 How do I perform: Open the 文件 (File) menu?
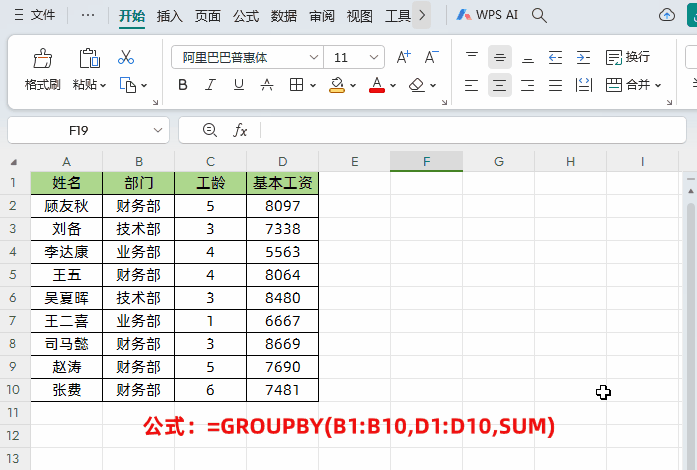coord(35,15)
